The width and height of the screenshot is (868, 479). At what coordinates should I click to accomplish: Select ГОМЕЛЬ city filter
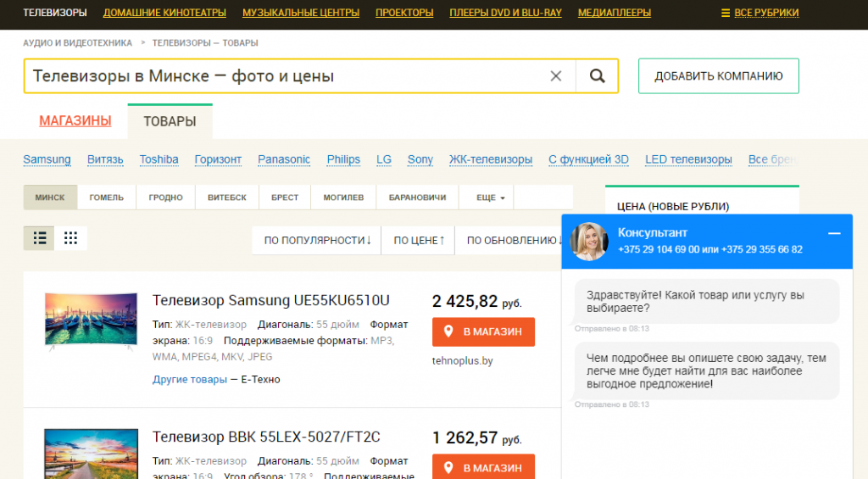coord(106,198)
